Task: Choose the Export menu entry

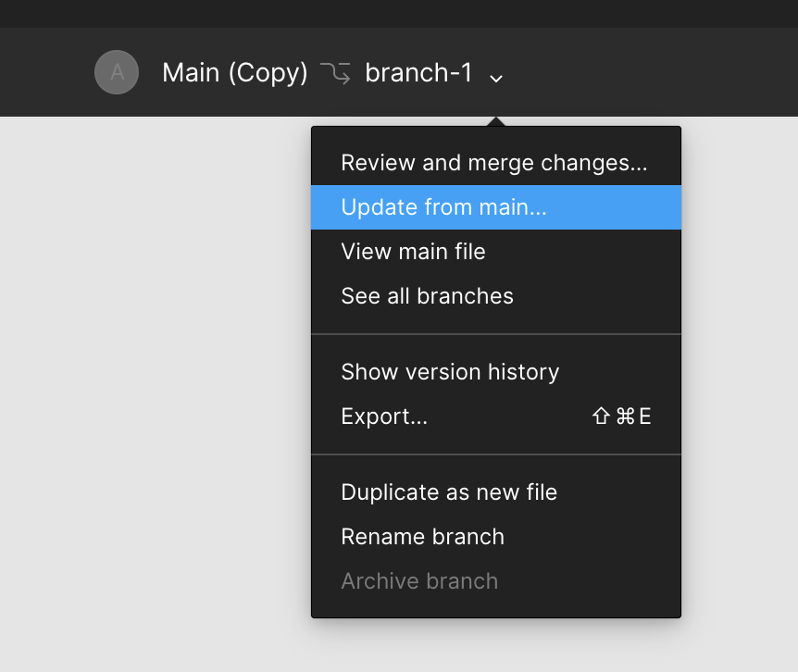Action: tap(496, 417)
